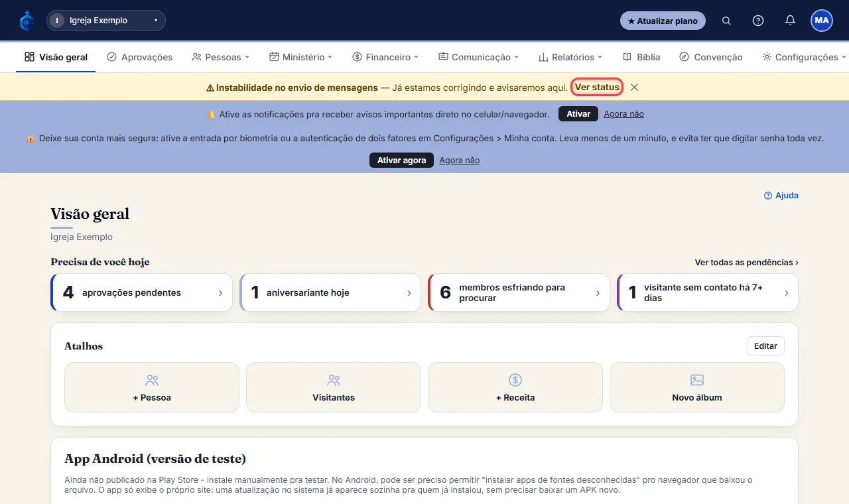Expand the Configurações menu
This screenshot has width=849, height=504.
tap(804, 57)
